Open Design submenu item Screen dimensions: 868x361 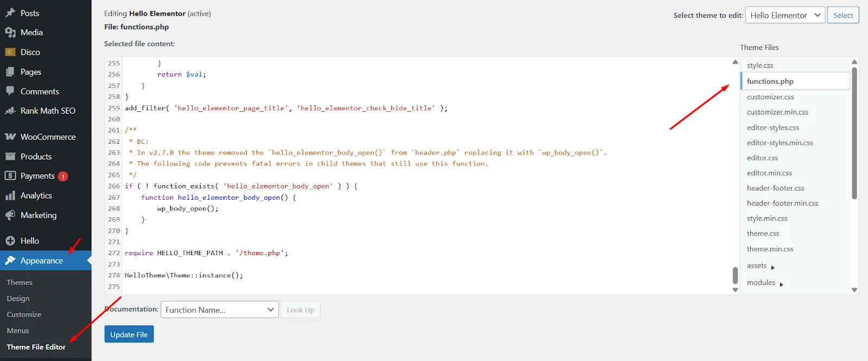click(x=18, y=299)
